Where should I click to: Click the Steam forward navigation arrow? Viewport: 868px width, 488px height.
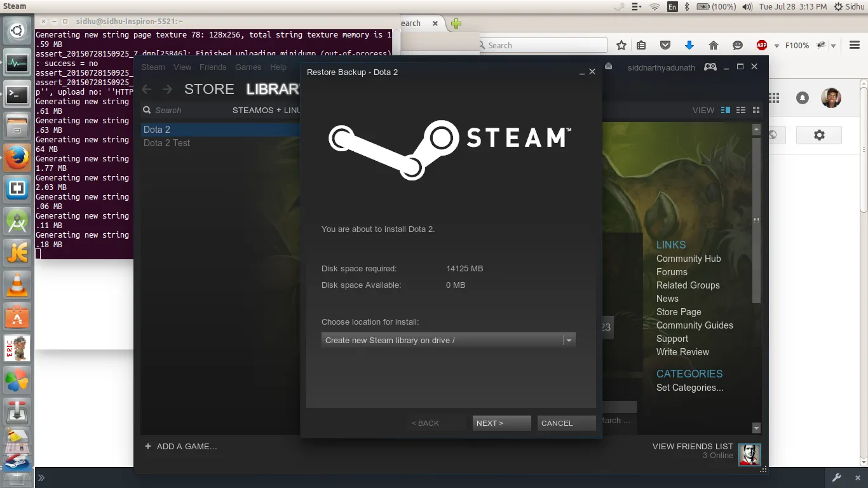click(x=167, y=90)
